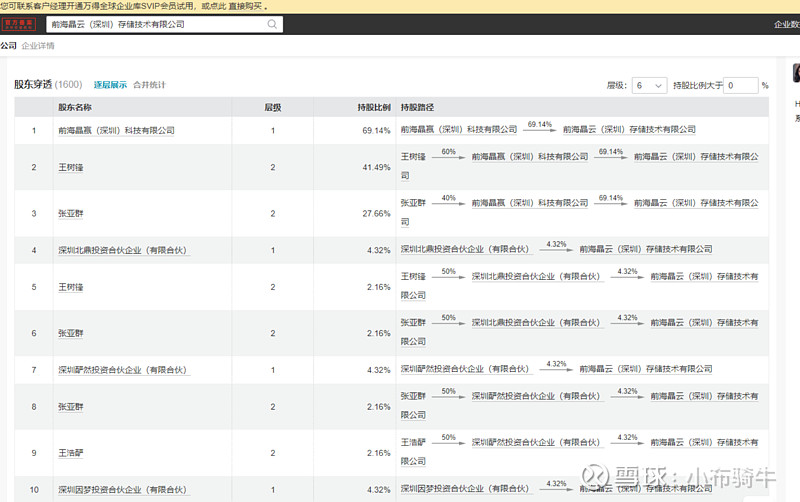Open shareholder 王树锋 in row 2

click(72, 167)
